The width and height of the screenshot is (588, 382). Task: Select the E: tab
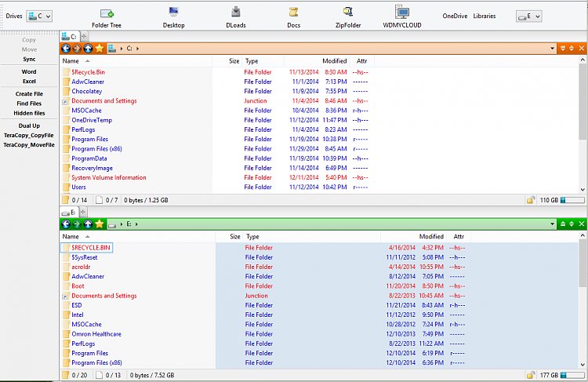[x=69, y=212]
